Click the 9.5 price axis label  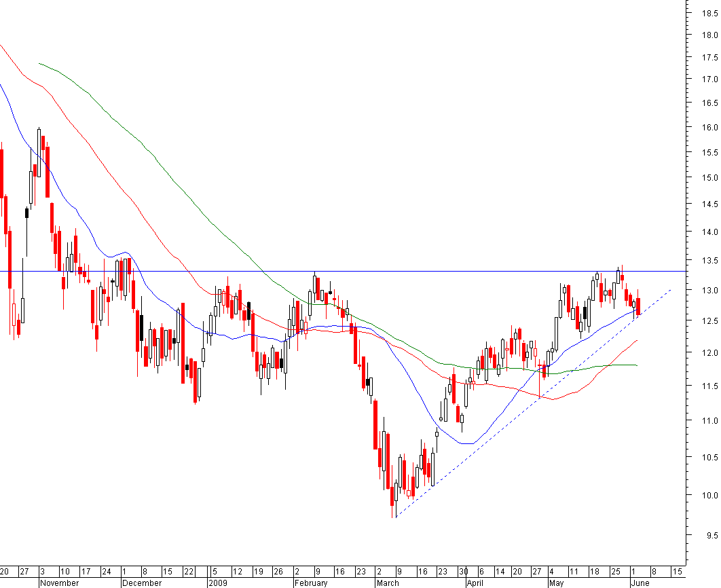point(711,536)
